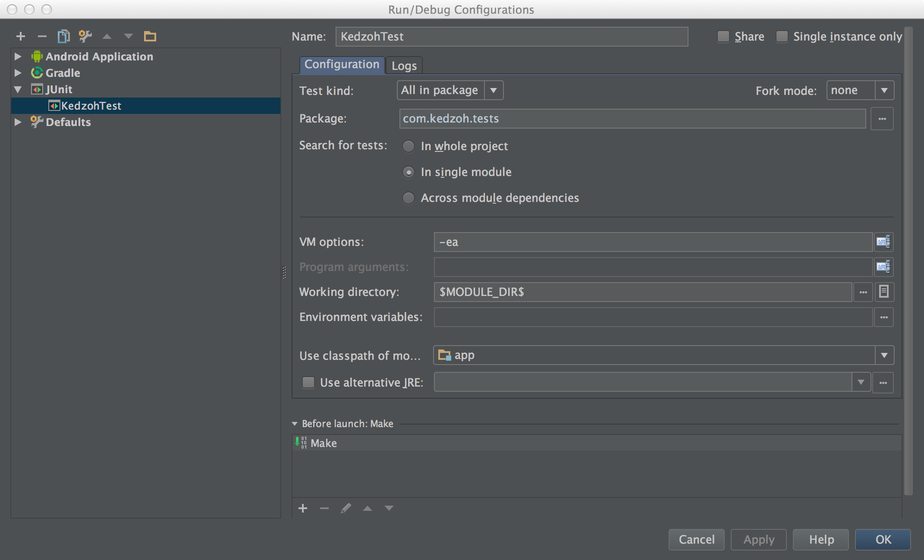This screenshot has height=560, width=924.
Task: Open environment variables ellipsis dialog
Action: tap(884, 317)
